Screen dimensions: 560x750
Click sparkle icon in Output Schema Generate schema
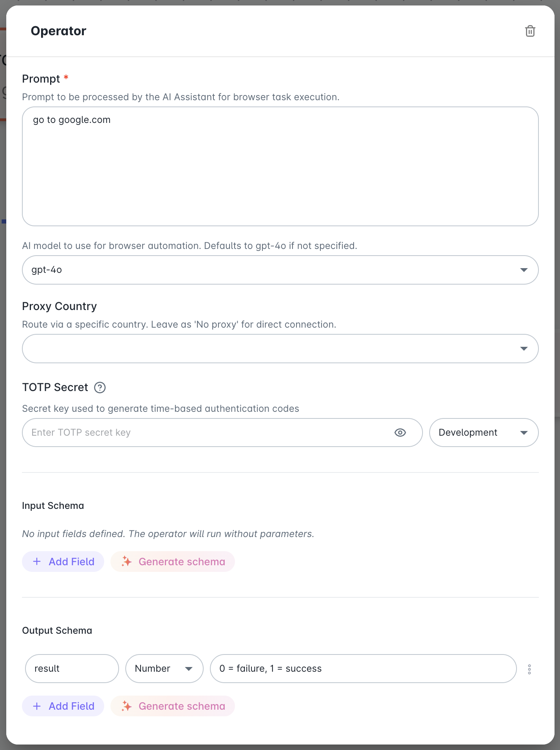coord(126,706)
